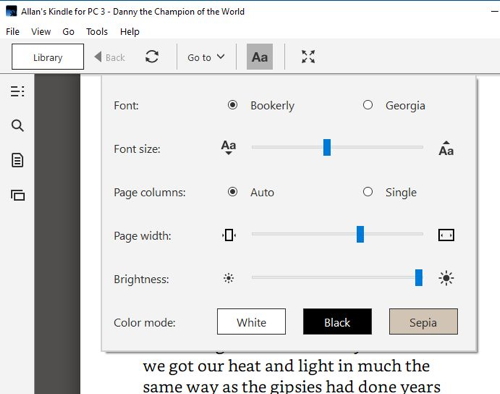Set color mode to White
The image size is (500, 394).
[251, 322]
